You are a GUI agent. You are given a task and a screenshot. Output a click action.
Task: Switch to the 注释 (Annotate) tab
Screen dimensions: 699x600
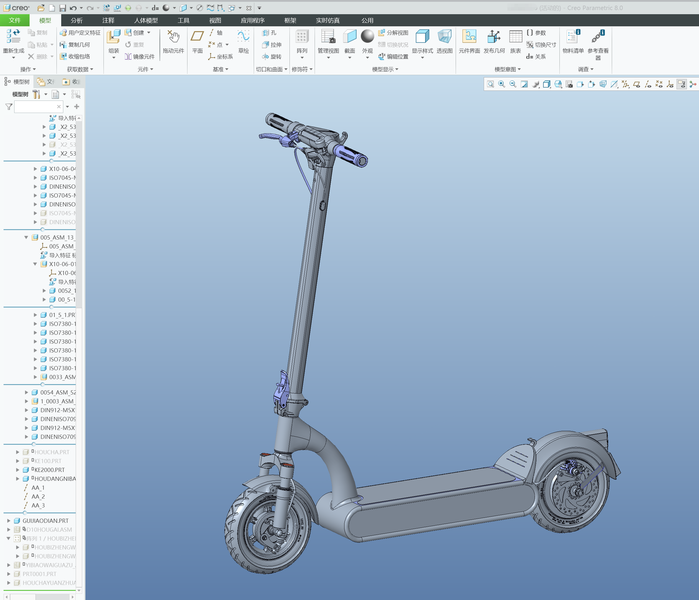click(108, 20)
